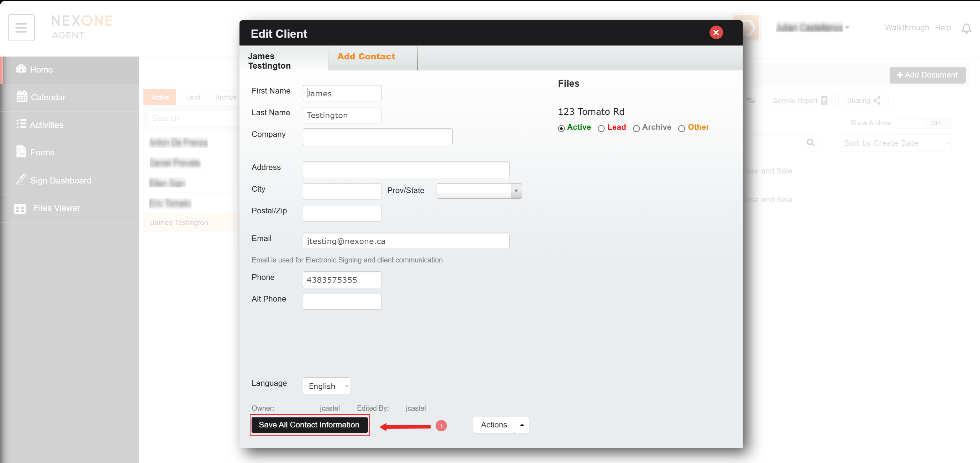
Task: Choose the Other status radio
Action: click(x=681, y=128)
